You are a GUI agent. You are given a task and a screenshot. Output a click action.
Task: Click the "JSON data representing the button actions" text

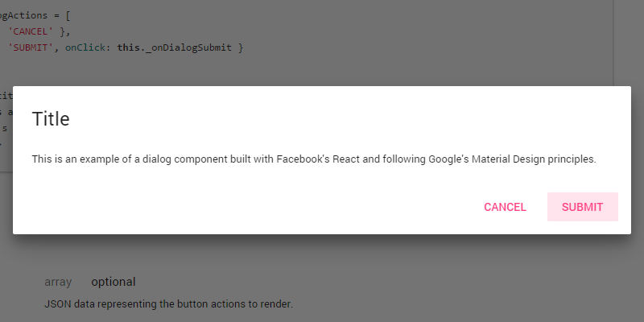point(146,304)
